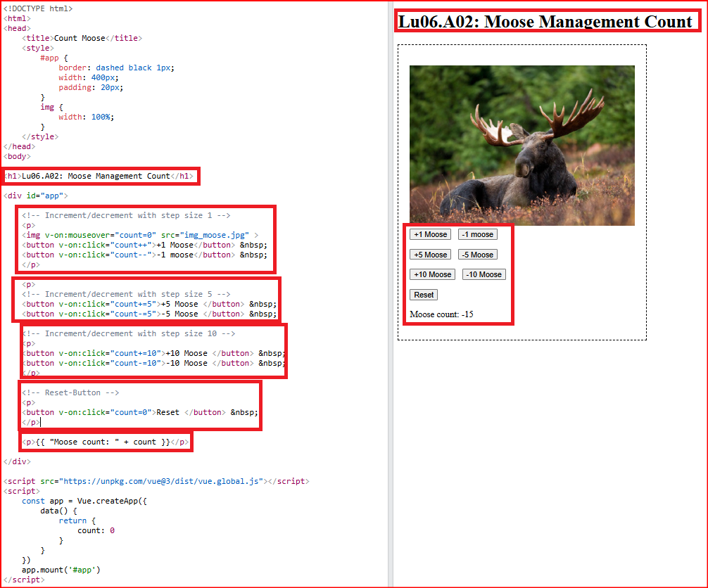Click the Reset button code line
The image size is (708, 588).
[x=140, y=412]
